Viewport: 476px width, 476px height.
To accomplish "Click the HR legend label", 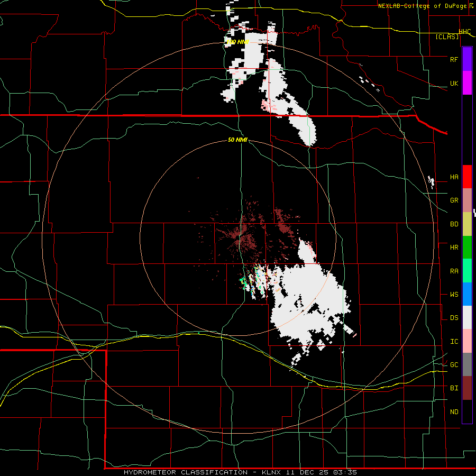I will [454, 248].
